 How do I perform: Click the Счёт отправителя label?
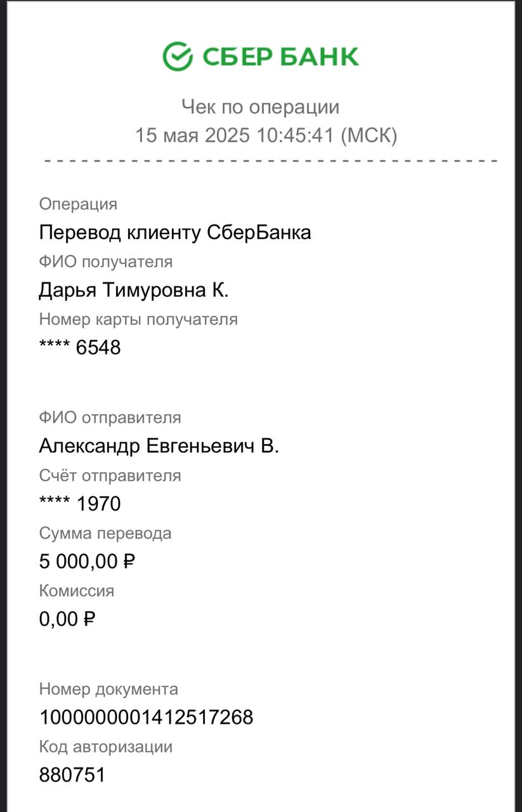pyautogui.click(x=110, y=475)
